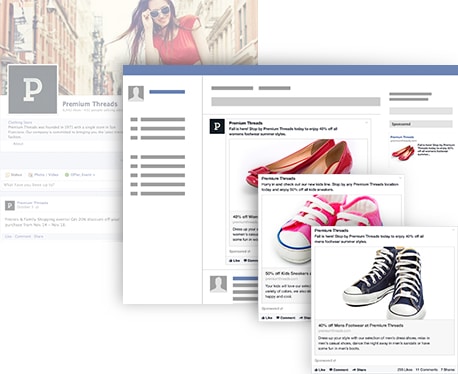Click '40% off Mens Footwear at Premium Threads' headline
Viewport: 458px width, 374px height.
tap(361, 325)
